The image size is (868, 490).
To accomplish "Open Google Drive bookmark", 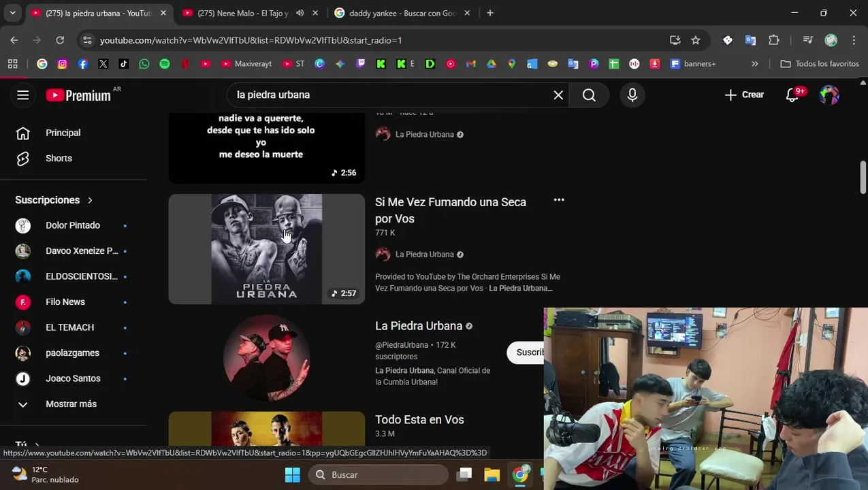I will (492, 64).
